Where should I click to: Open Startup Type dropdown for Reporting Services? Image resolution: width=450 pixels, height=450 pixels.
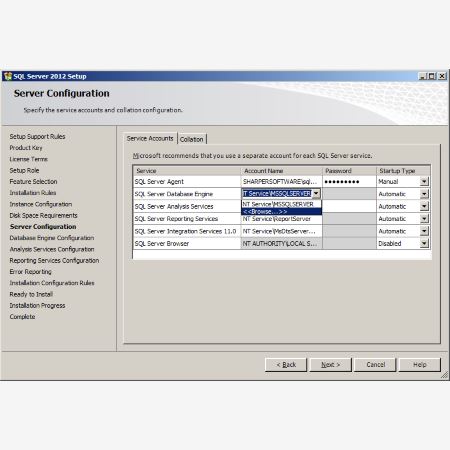pos(424,219)
